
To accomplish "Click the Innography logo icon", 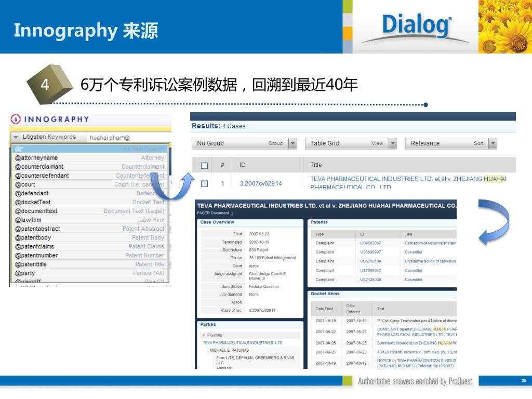I will click(16, 119).
